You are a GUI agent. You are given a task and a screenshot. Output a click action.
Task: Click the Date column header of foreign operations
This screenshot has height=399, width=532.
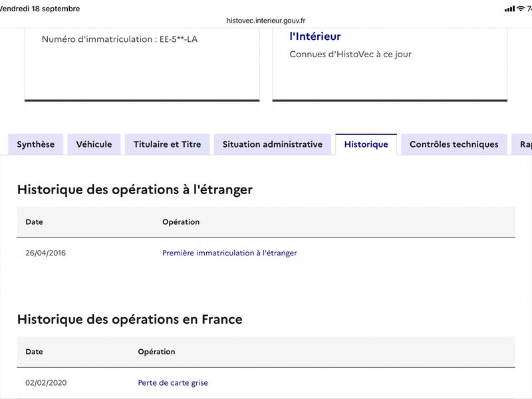coord(35,222)
